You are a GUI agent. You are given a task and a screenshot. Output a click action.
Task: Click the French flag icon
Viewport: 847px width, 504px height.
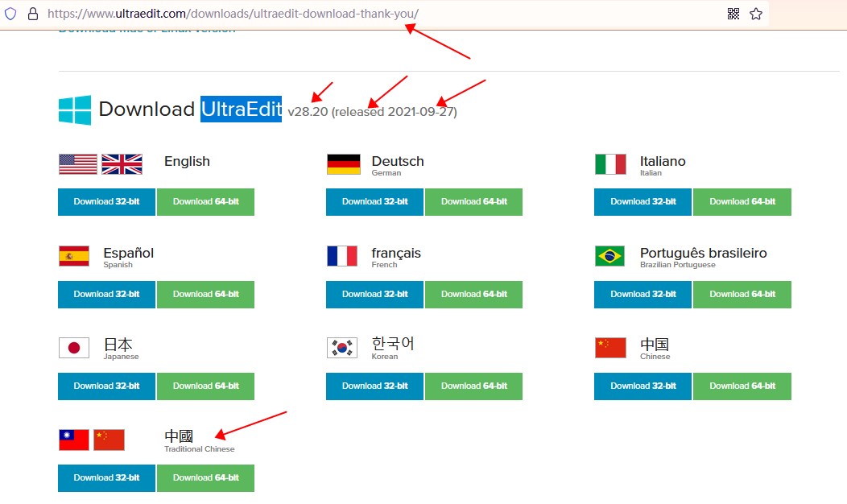coord(342,256)
